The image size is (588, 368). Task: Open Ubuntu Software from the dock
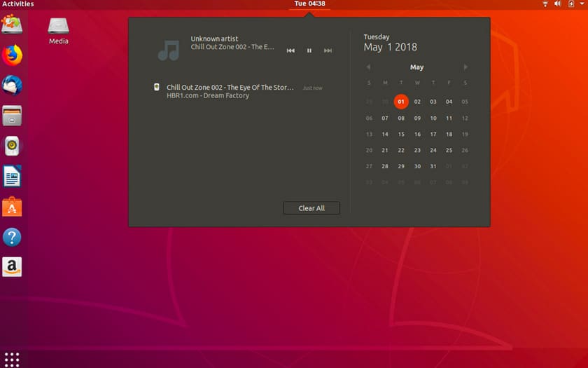click(x=12, y=207)
